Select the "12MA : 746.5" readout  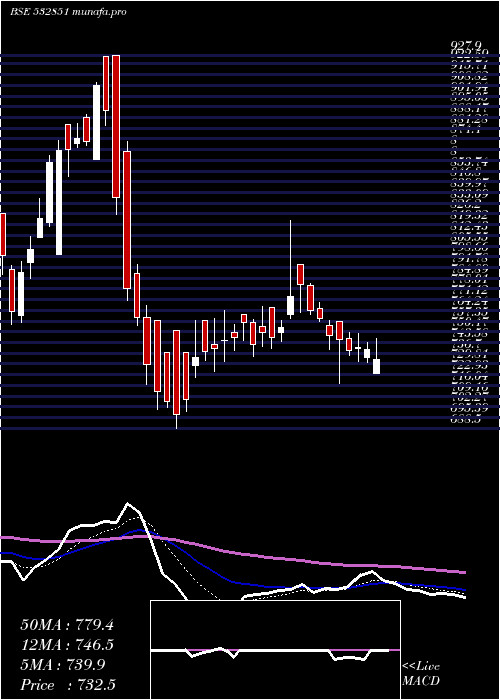67,645
